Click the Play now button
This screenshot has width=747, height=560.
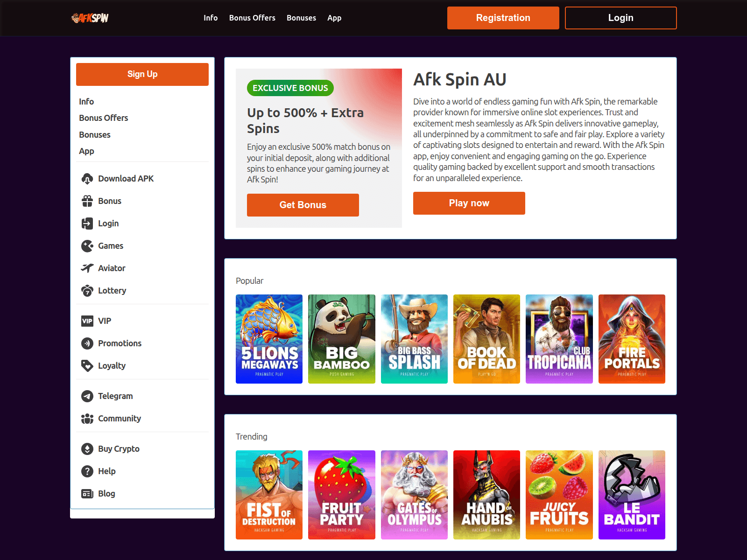click(x=469, y=203)
